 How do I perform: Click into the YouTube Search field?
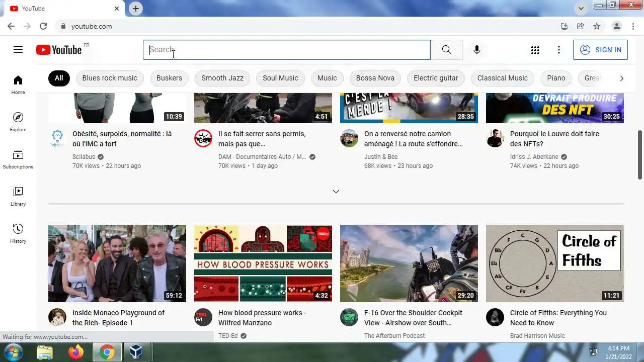pos(287,50)
